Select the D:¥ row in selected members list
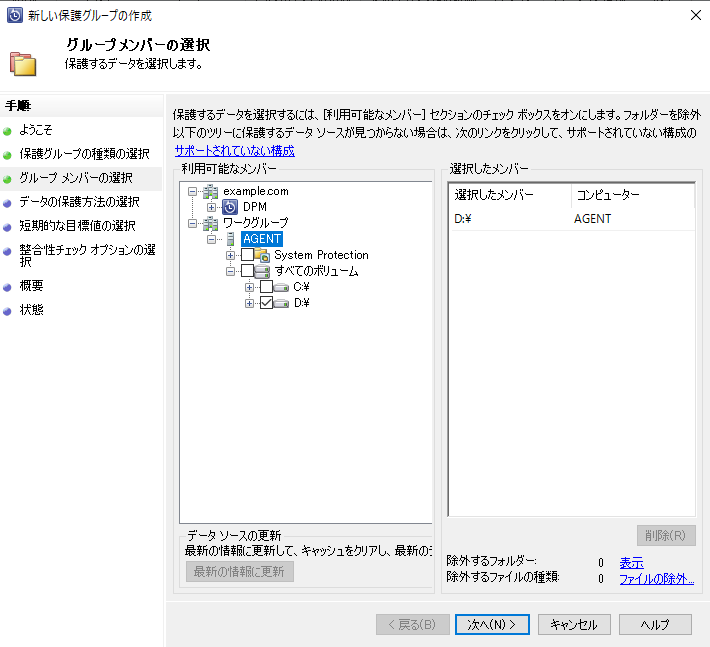 571,219
